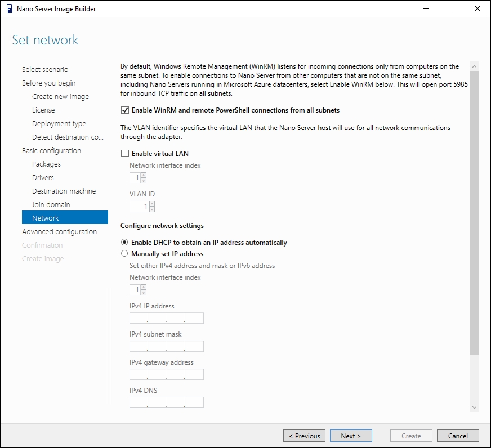This screenshot has width=491, height=448.
Task: Cancel the image builder wizard
Action: (x=458, y=436)
